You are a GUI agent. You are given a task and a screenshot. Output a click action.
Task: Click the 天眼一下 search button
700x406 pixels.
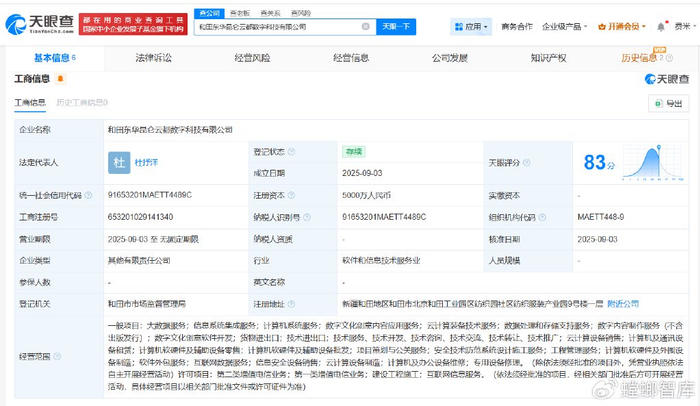click(x=396, y=27)
